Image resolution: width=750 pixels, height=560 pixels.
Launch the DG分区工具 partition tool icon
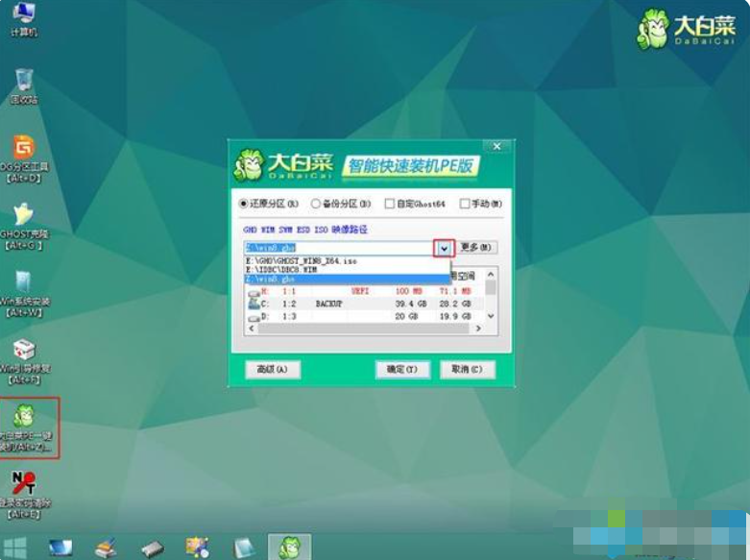[x=23, y=152]
